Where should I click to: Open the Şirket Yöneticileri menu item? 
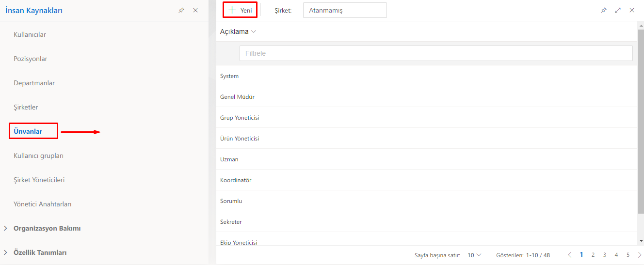[39, 180]
